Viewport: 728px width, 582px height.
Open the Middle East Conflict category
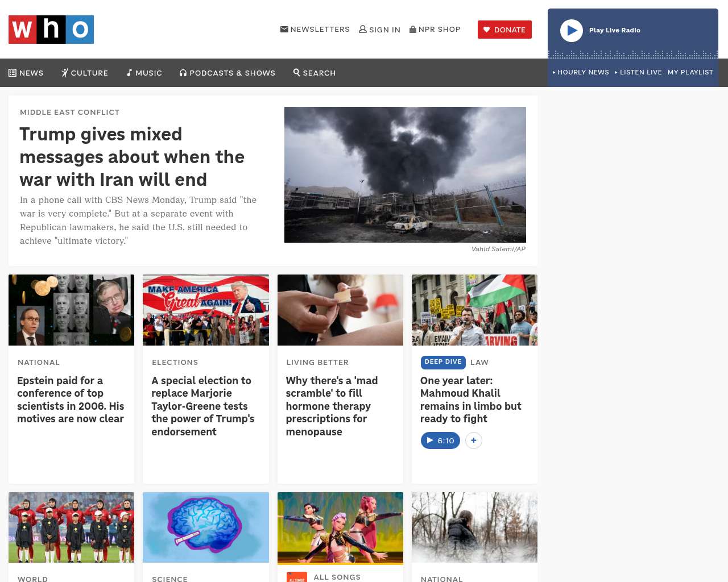[x=70, y=113]
